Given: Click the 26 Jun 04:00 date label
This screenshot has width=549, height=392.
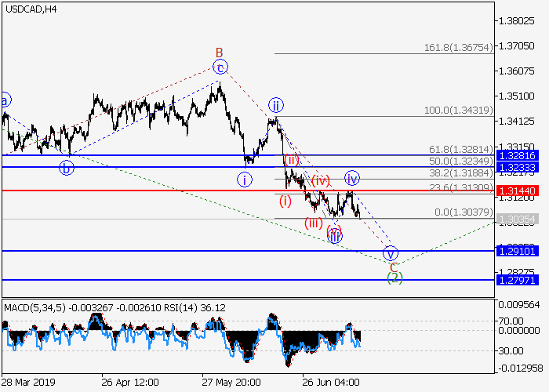Looking at the screenshot, I should tap(331, 382).
